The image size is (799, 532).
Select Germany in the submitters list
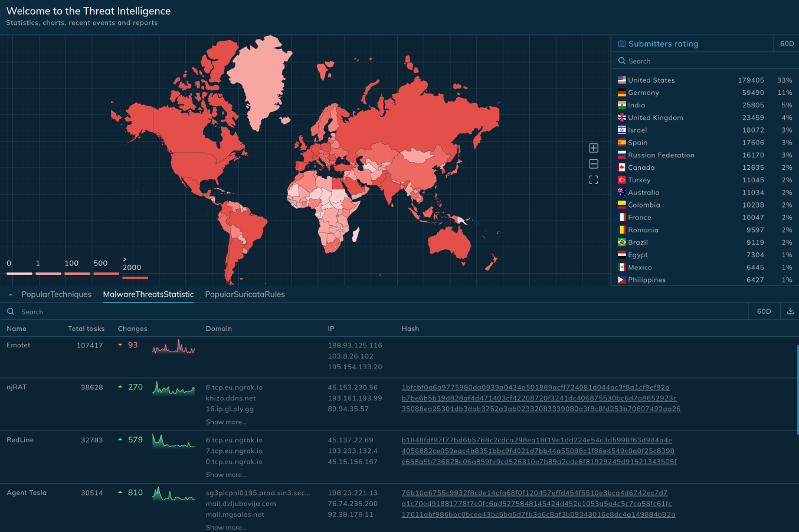pyautogui.click(x=643, y=93)
